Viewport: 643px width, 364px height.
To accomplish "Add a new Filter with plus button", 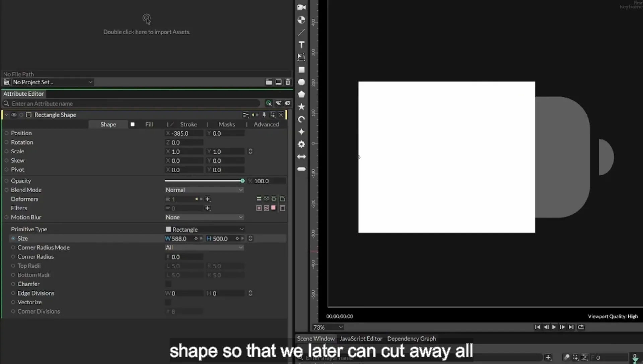I will pos(208,208).
